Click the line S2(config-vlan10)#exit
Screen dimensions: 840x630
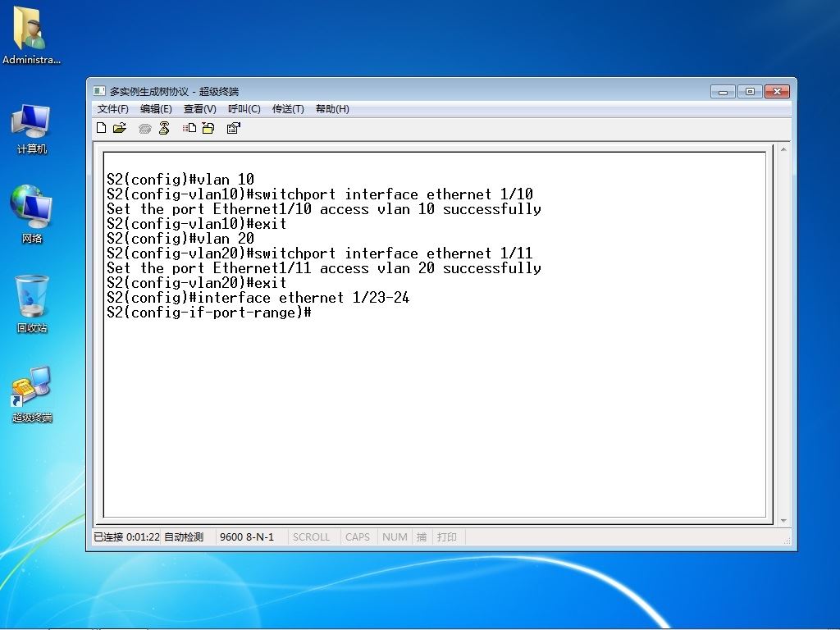coord(196,223)
